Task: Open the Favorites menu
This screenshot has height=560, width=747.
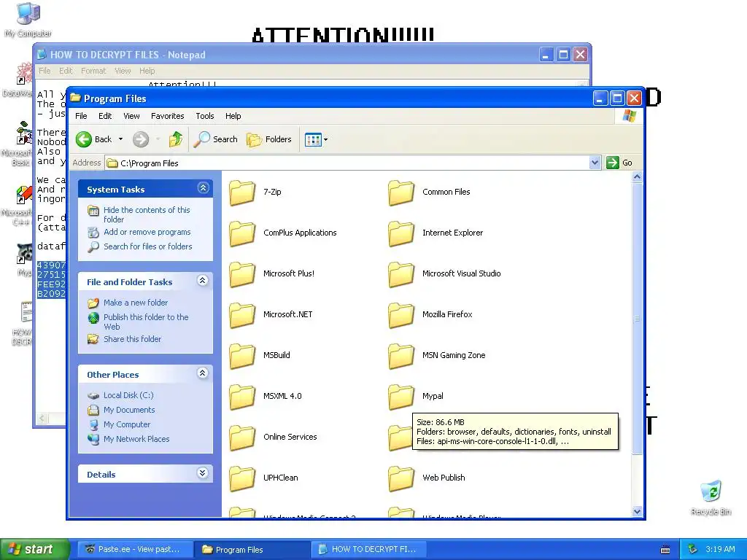Action: point(167,116)
